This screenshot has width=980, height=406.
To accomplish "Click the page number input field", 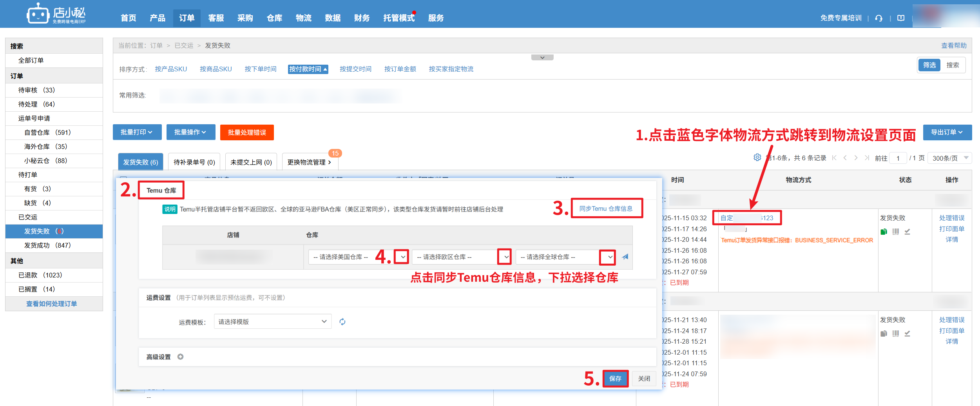I will click(x=898, y=158).
